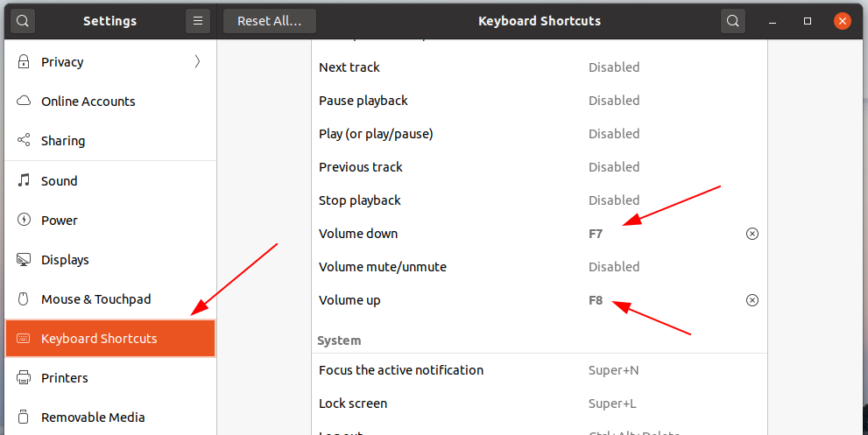Image resolution: width=868 pixels, height=435 pixels.
Task: Click the Sound music note icon
Action: point(24,180)
